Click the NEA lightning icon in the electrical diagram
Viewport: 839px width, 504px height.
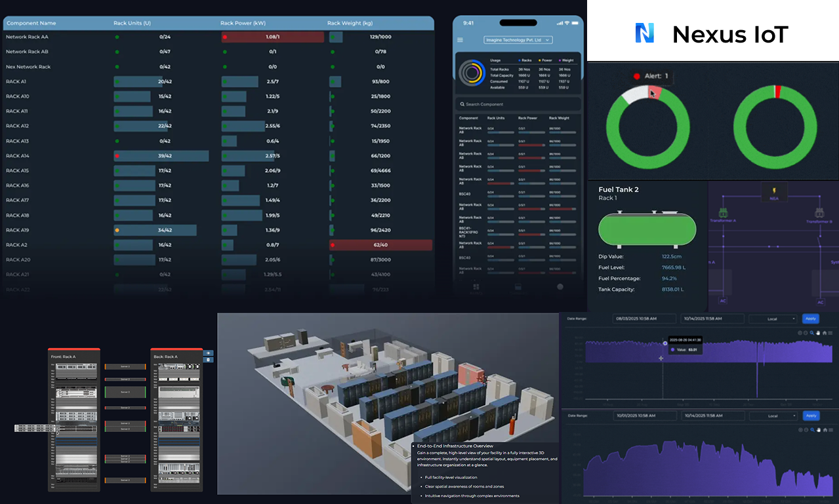point(773,190)
